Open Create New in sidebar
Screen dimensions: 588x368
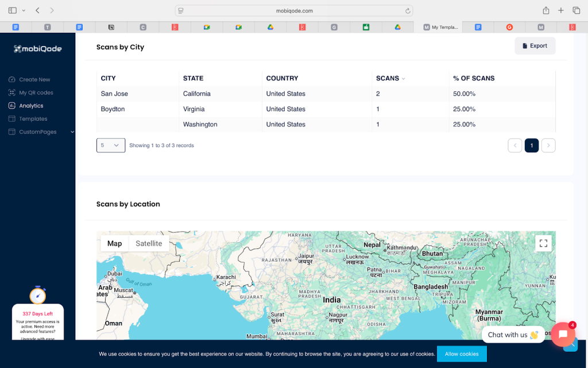34,79
